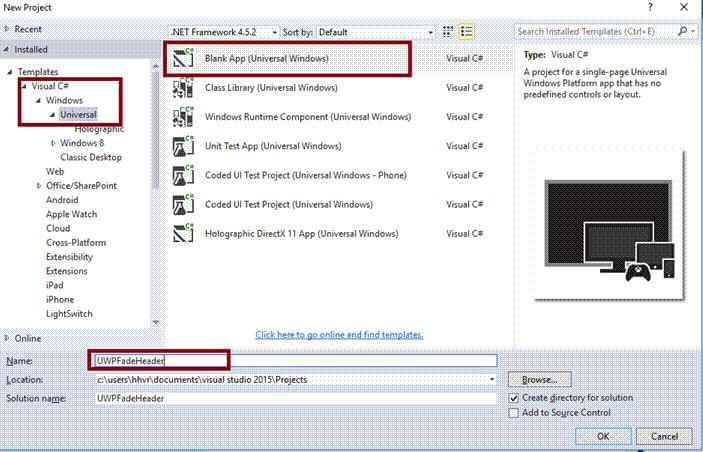Collapse the Installed section
The width and height of the screenshot is (703, 452).
point(6,50)
